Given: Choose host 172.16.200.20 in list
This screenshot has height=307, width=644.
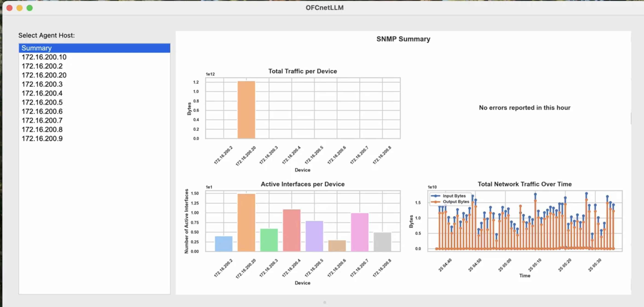Looking at the screenshot, I should [x=44, y=75].
